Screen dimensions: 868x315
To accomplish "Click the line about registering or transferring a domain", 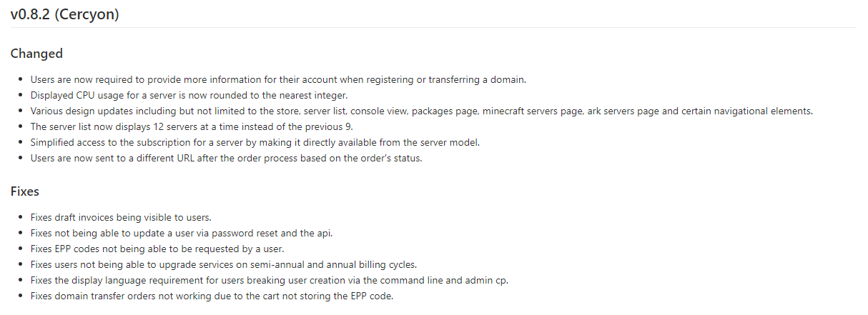I will pyautogui.click(x=278, y=79).
